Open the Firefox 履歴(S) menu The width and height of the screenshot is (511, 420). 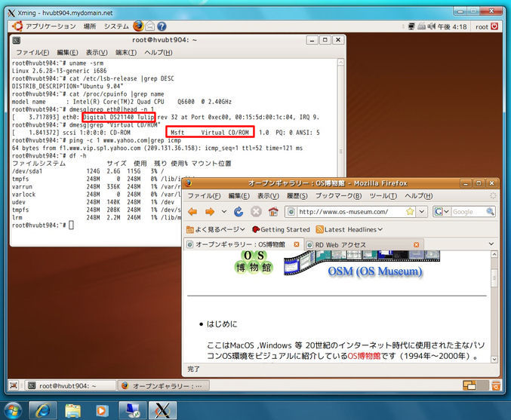click(x=297, y=196)
